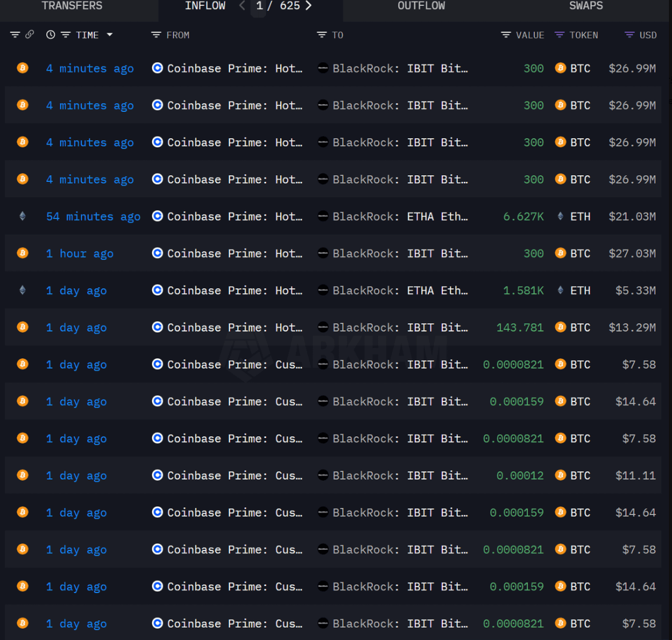Switch to the TRANSFERS tab
This screenshot has width=672, height=640.
tap(72, 6)
